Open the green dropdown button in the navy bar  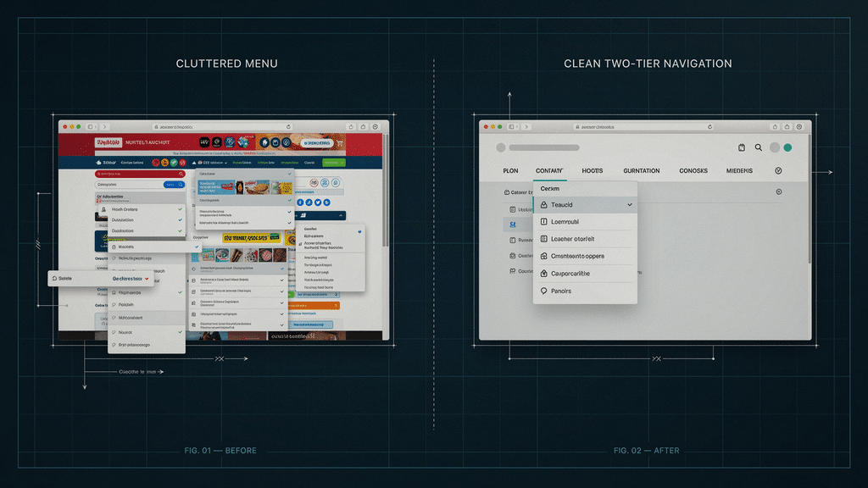pos(334,163)
